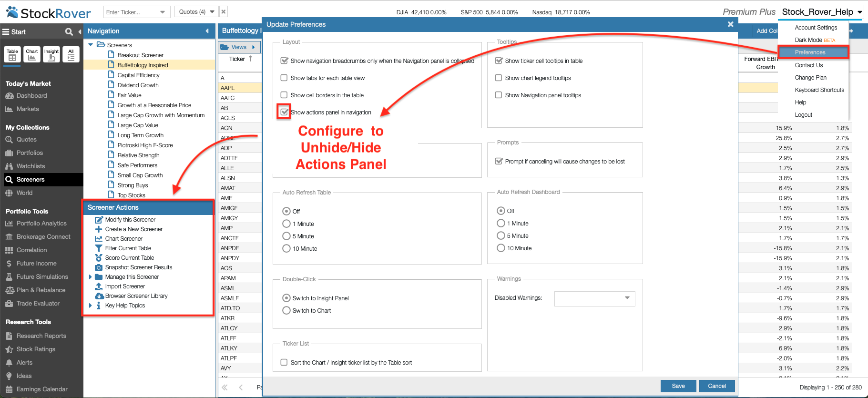
Task: Open Research Reports
Action: point(41,336)
